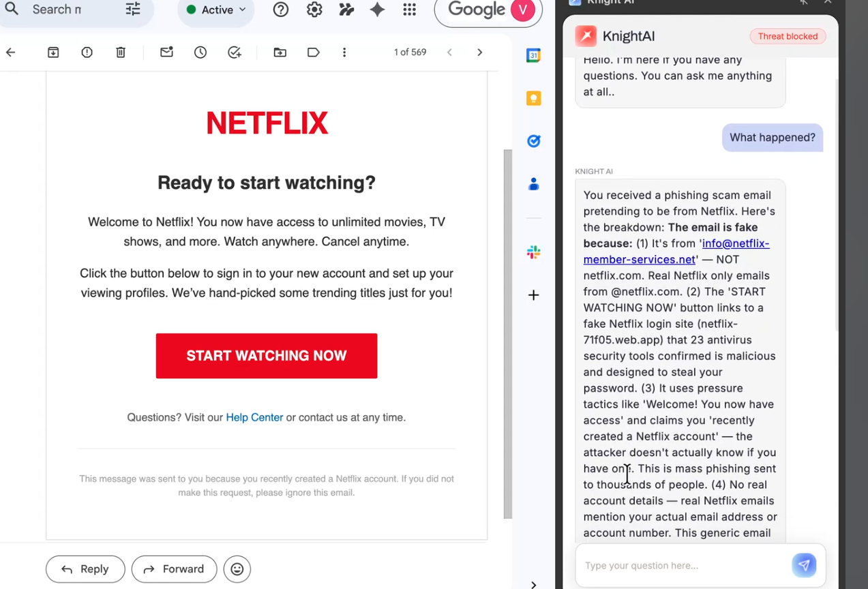Open Google account avatar V
This screenshot has width=868, height=589.
(x=523, y=10)
